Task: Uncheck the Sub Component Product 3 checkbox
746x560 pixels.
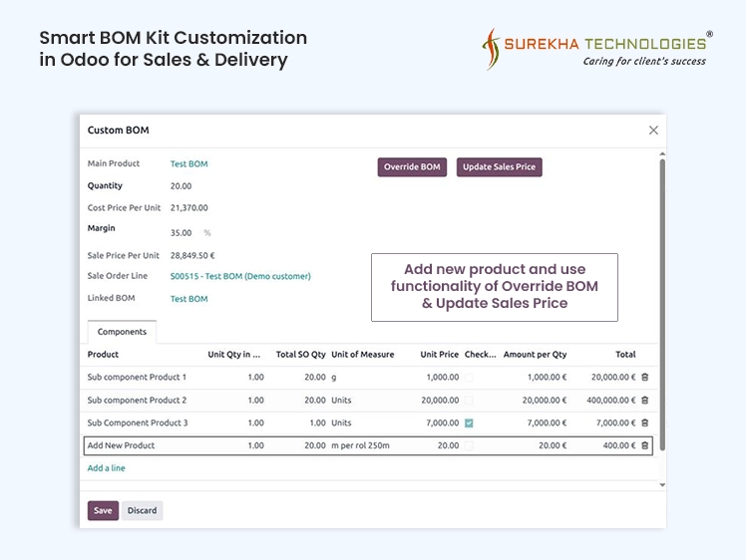Action: tap(469, 422)
